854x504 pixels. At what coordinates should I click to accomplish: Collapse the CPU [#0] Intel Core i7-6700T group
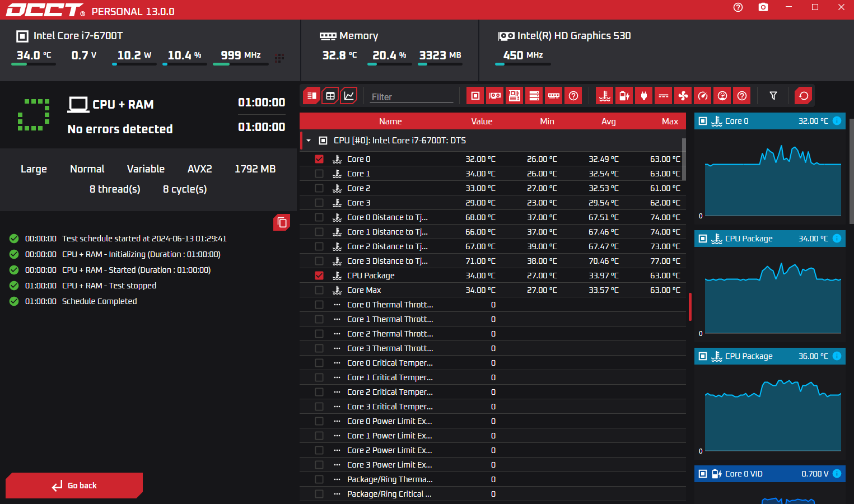pos(309,141)
